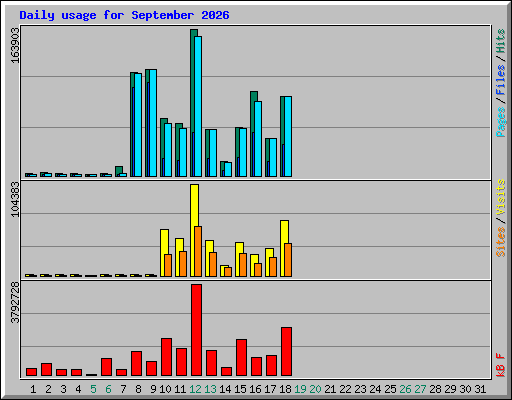Click day label 31 on the axis
The width and height of the screenshot is (512, 400).
point(480,389)
